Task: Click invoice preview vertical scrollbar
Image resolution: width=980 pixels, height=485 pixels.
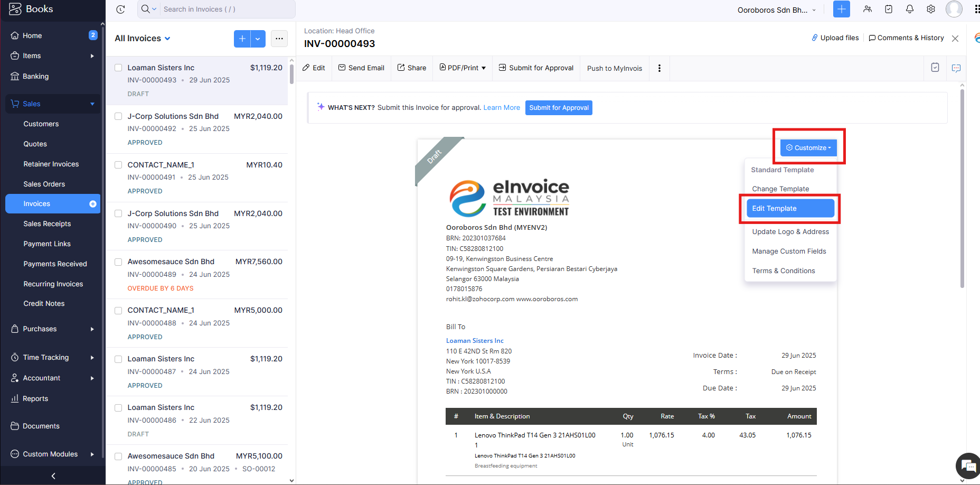Action: click(962, 189)
